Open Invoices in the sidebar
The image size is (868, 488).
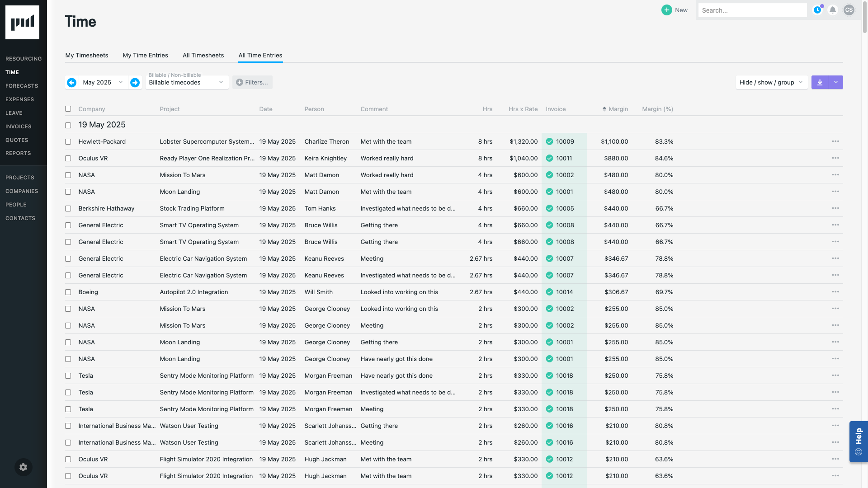tap(19, 127)
